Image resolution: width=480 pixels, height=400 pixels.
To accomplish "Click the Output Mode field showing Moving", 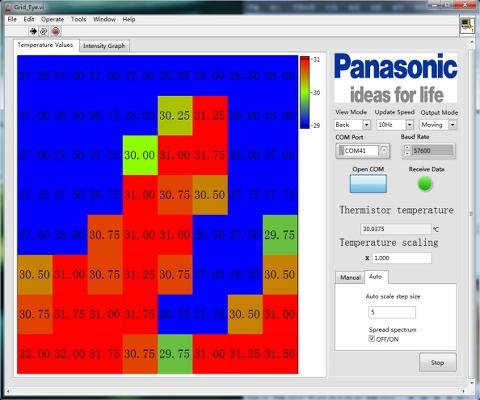I will click(434, 125).
